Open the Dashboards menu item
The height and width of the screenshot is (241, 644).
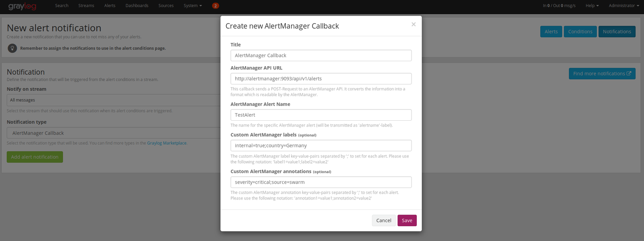click(x=137, y=6)
